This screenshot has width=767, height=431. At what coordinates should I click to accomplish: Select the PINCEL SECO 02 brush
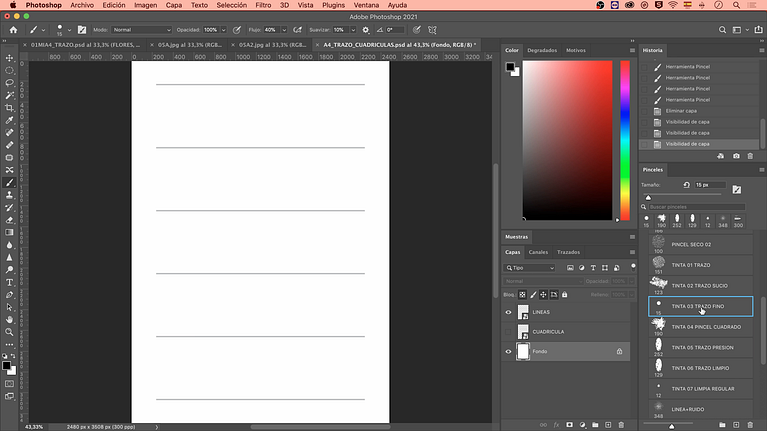700,245
